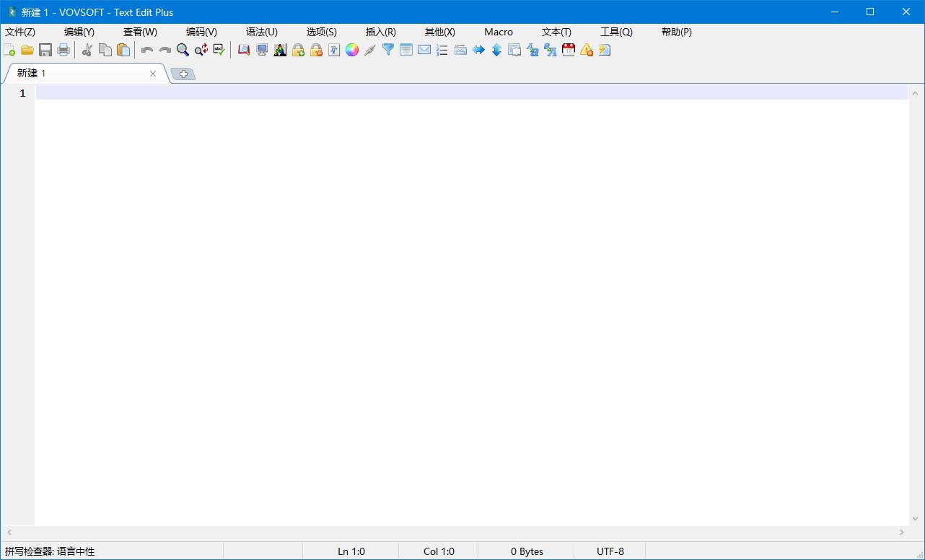
Task: Click the numbered list icon
Action: pyautogui.click(x=442, y=50)
